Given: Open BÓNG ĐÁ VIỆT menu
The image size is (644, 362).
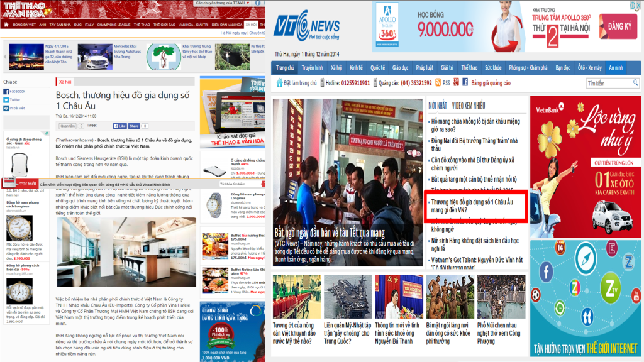Looking at the screenshot, I should pos(25,25).
